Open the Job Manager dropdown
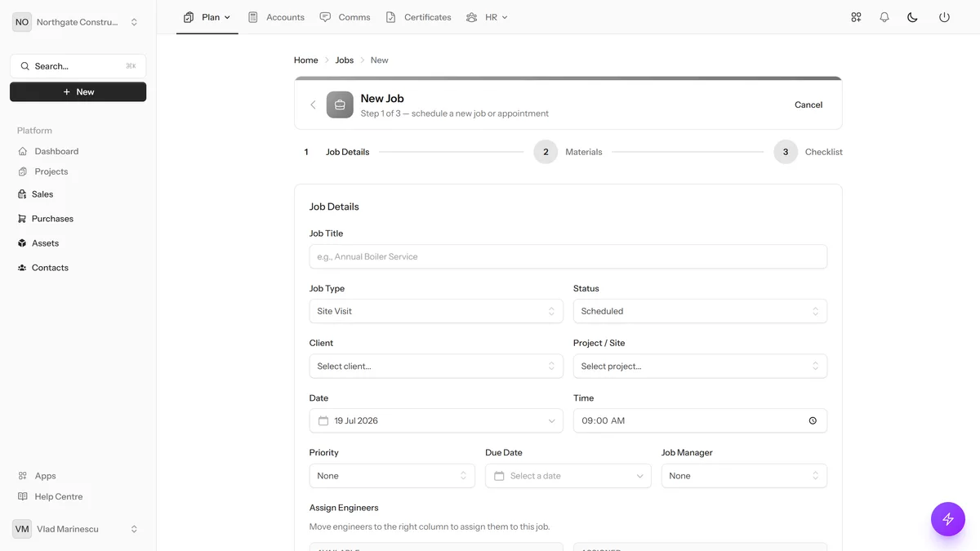The width and height of the screenshot is (980, 551). click(744, 476)
